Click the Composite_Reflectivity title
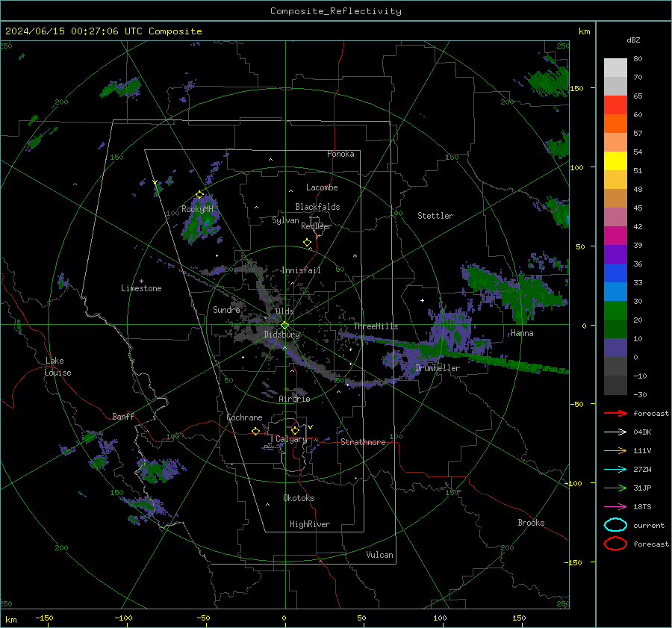This screenshot has height=628, width=672. pos(336,11)
